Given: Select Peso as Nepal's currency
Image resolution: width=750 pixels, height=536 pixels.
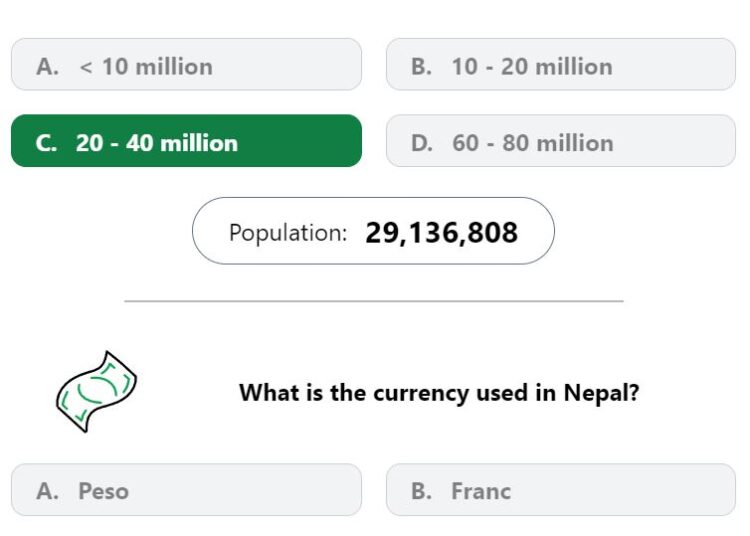Looking at the screenshot, I should pos(186,490).
